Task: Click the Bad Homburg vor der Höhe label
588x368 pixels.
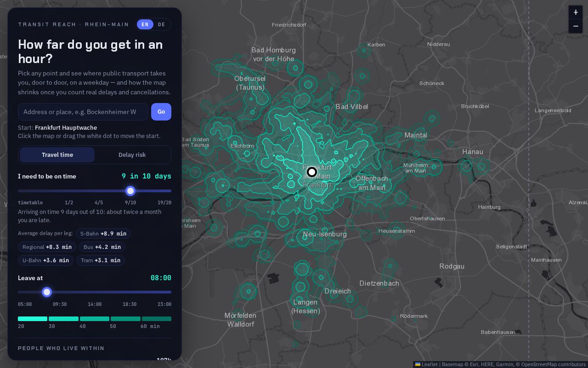Action: click(273, 54)
